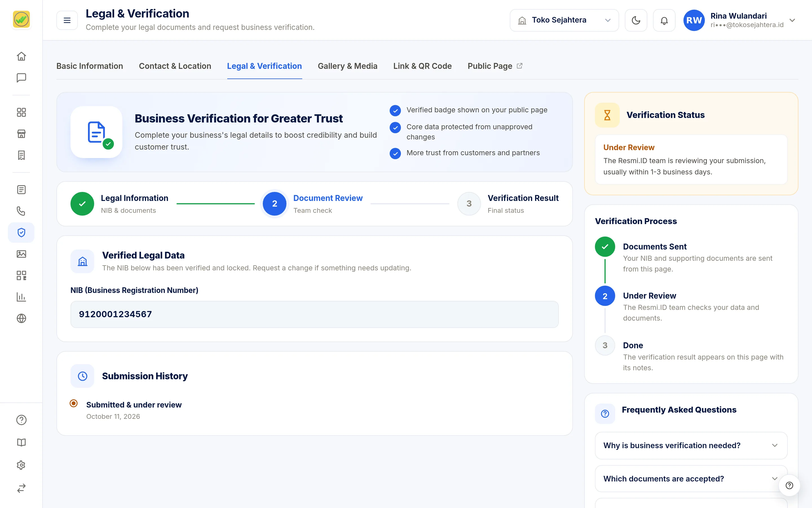Select the shield verification sidebar icon
The width and height of the screenshot is (812, 508).
[x=21, y=233]
